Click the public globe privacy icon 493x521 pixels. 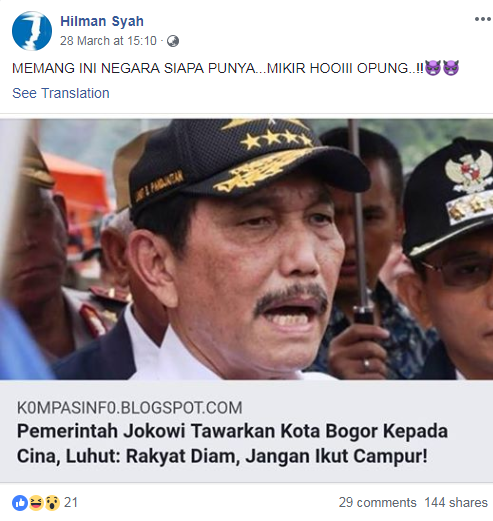coord(173,41)
